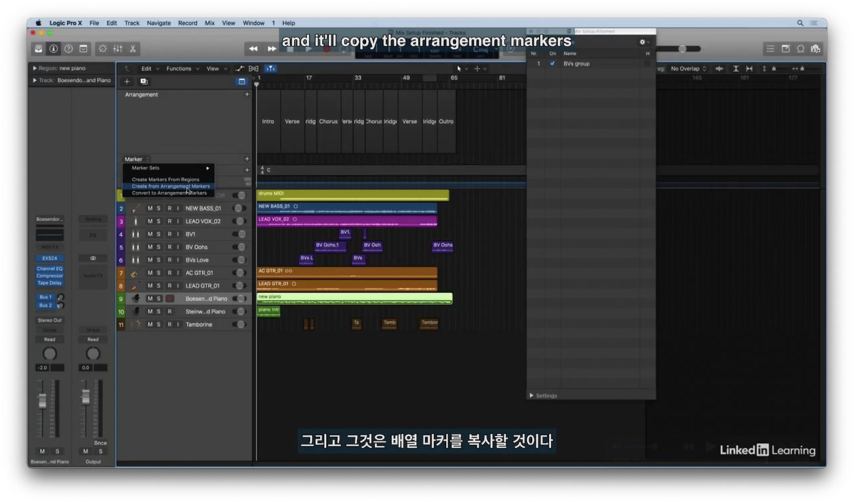Click the Intro arrangement marker
The height and width of the screenshot is (504, 854).
click(268, 122)
